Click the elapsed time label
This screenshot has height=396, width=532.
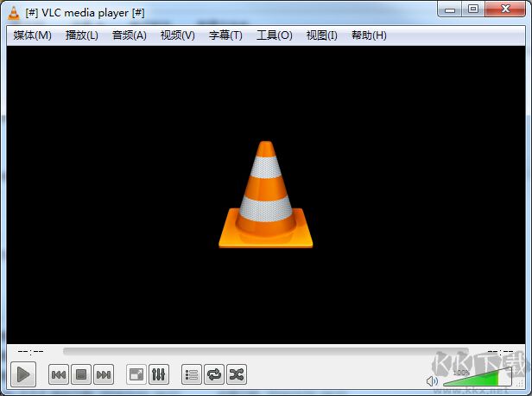(x=30, y=351)
